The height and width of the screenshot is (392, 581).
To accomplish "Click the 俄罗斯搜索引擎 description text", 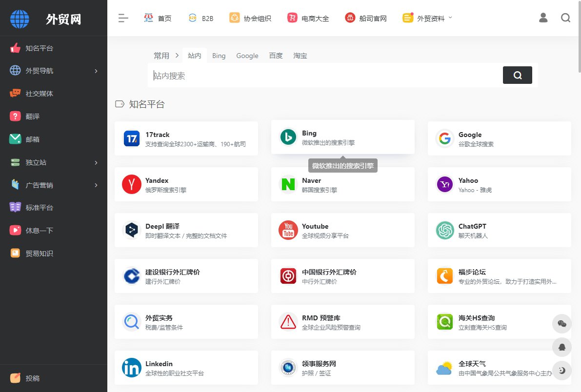I will pyautogui.click(x=166, y=190).
